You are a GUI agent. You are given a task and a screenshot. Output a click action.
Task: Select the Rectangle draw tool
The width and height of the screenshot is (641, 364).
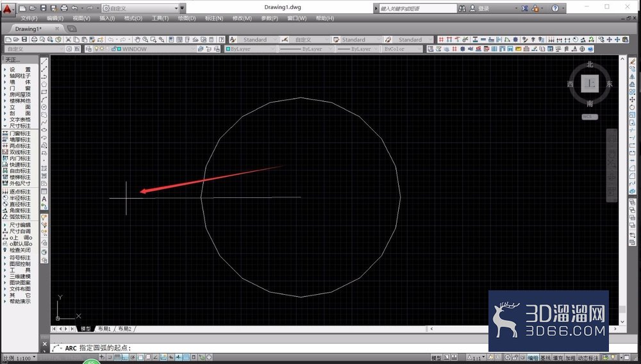point(44,92)
